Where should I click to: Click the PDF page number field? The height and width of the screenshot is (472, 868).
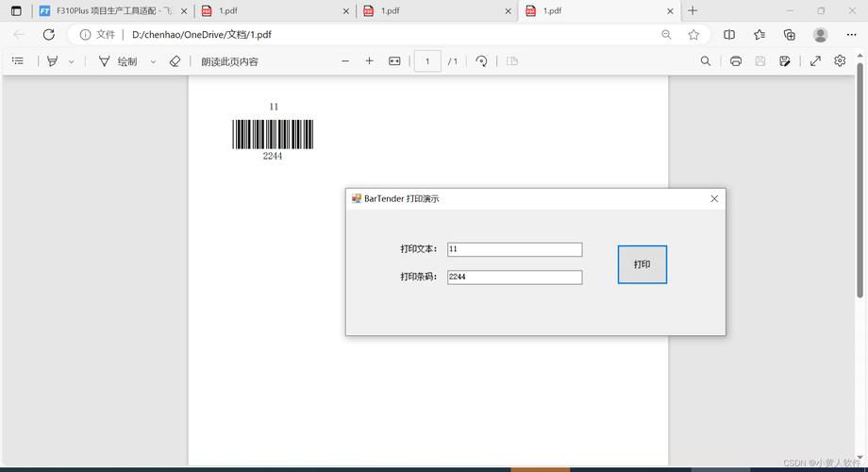pos(427,61)
